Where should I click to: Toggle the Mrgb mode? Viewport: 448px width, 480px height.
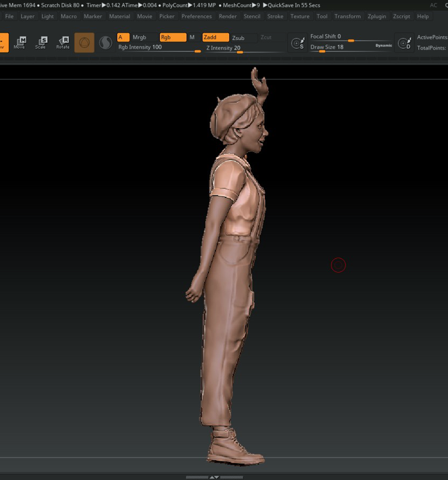140,37
